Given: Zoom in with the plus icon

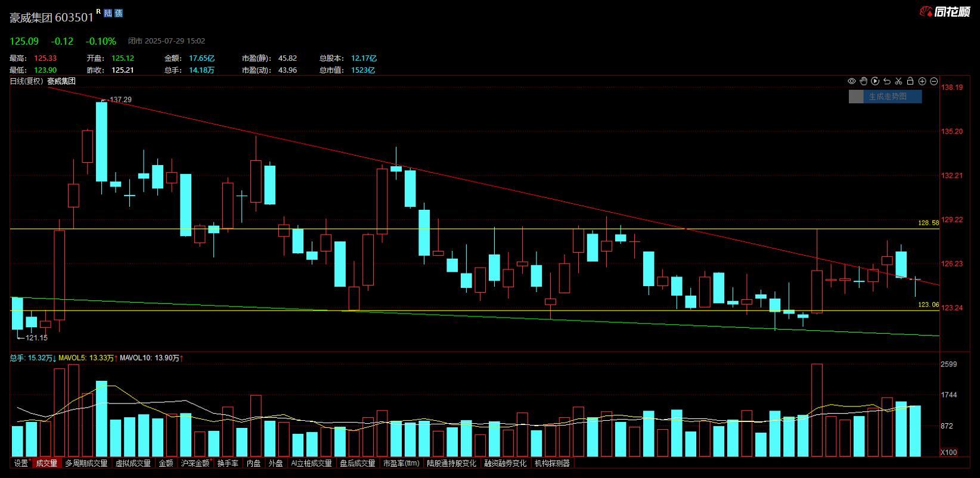Looking at the screenshot, I should tap(922, 81).
